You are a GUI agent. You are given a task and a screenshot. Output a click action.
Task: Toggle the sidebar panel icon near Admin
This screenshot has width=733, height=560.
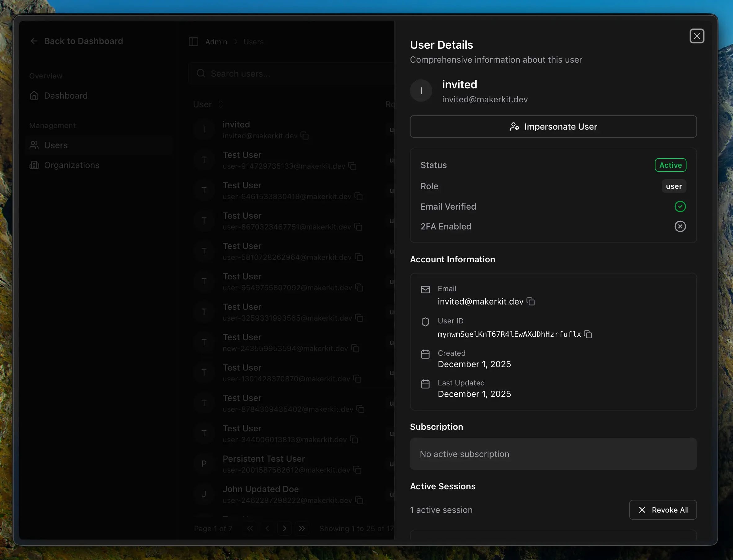(193, 42)
